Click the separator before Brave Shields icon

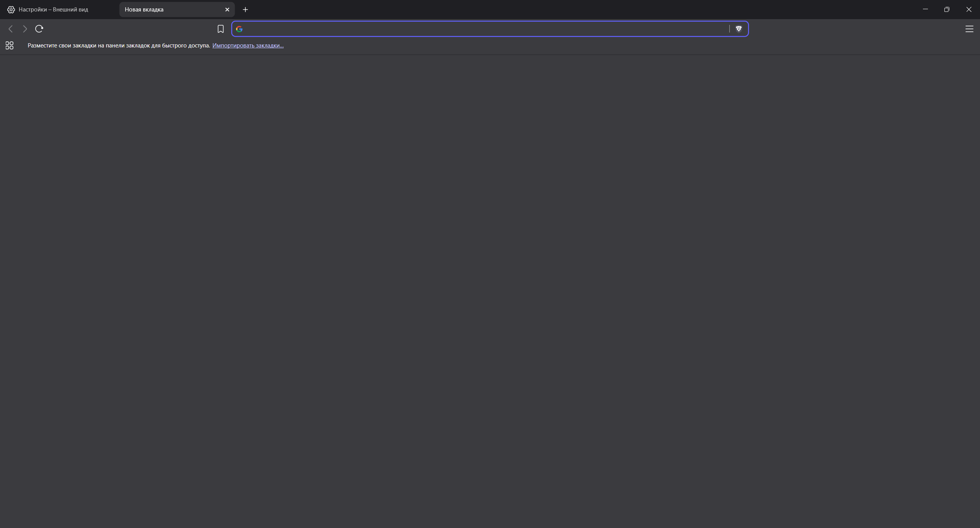click(730, 29)
